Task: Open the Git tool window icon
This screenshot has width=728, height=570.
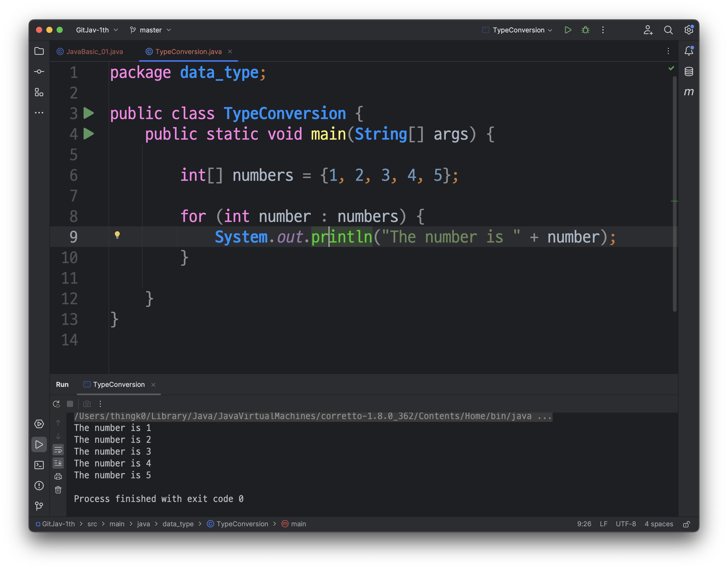Action: click(39, 506)
